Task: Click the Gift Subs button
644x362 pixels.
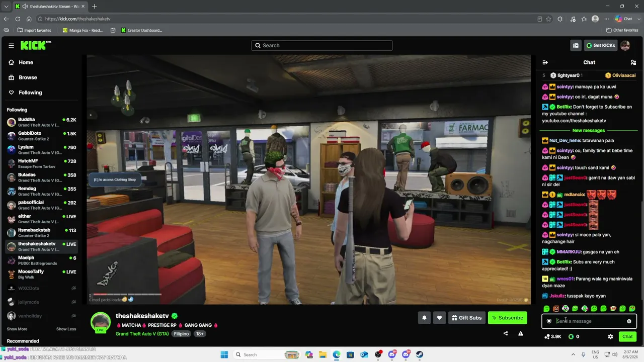Action: point(467,318)
